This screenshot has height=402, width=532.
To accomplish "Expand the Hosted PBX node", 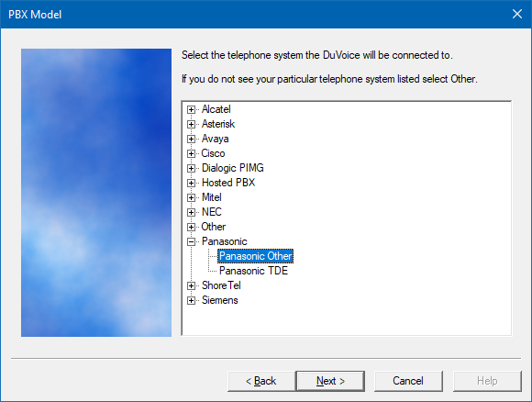I will [x=191, y=183].
